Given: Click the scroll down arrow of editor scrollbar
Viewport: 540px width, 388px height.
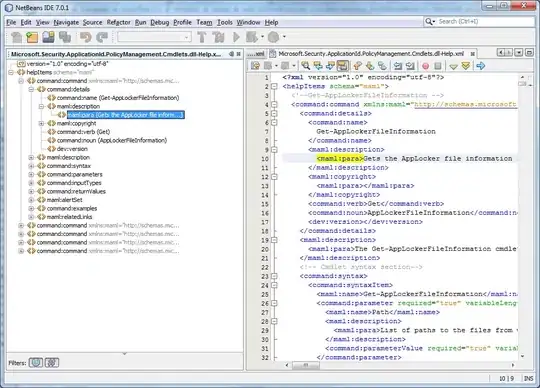Looking at the screenshot, I should pyautogui.click(x=522, y=356).
